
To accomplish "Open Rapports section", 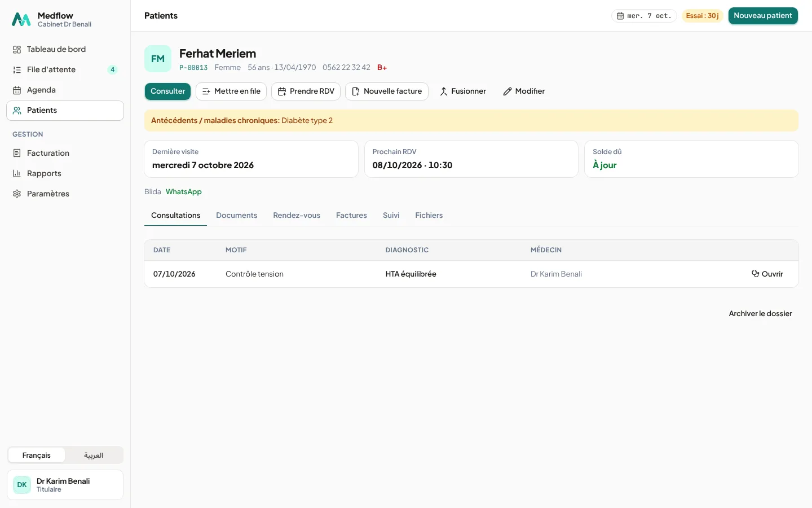I will (x=65, y=174).
